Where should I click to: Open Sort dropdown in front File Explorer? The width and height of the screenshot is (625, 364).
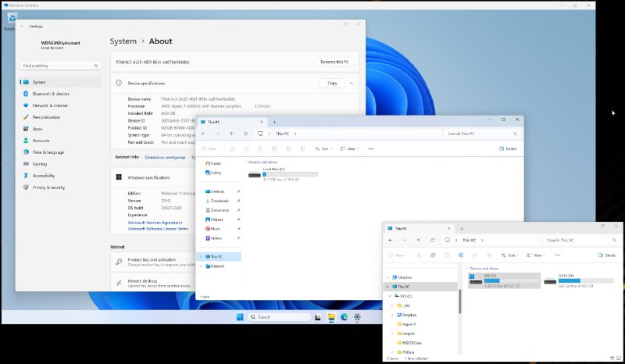coord(510,255)
